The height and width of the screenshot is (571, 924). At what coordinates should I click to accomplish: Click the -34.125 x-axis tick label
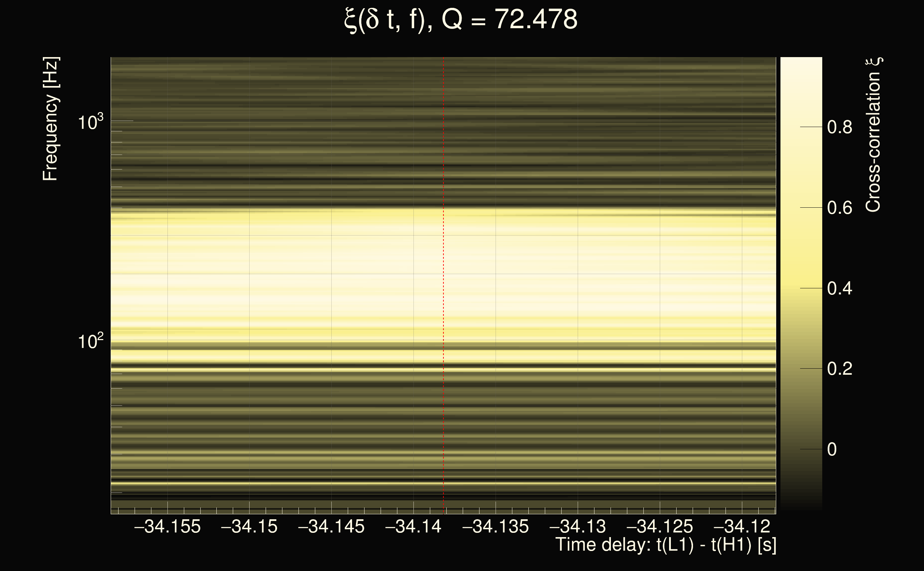659,526
